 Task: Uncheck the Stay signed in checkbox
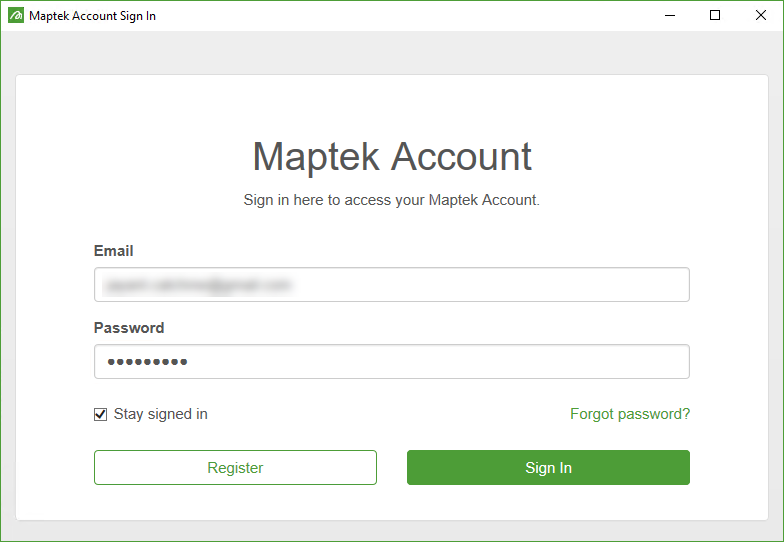pyautogui.click(x=100, y=414)
